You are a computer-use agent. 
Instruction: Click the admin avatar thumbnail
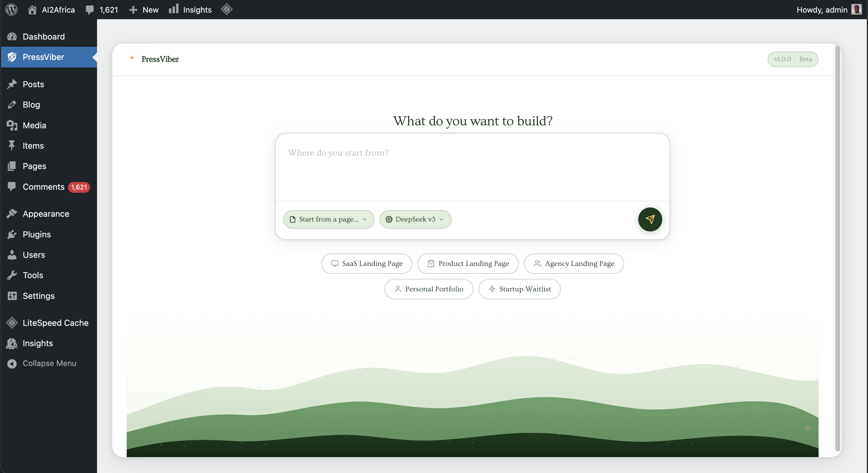(x=856, y=9)
